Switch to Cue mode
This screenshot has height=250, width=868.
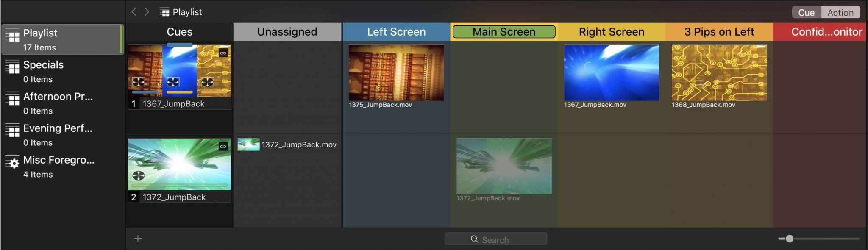click(806, 13)
